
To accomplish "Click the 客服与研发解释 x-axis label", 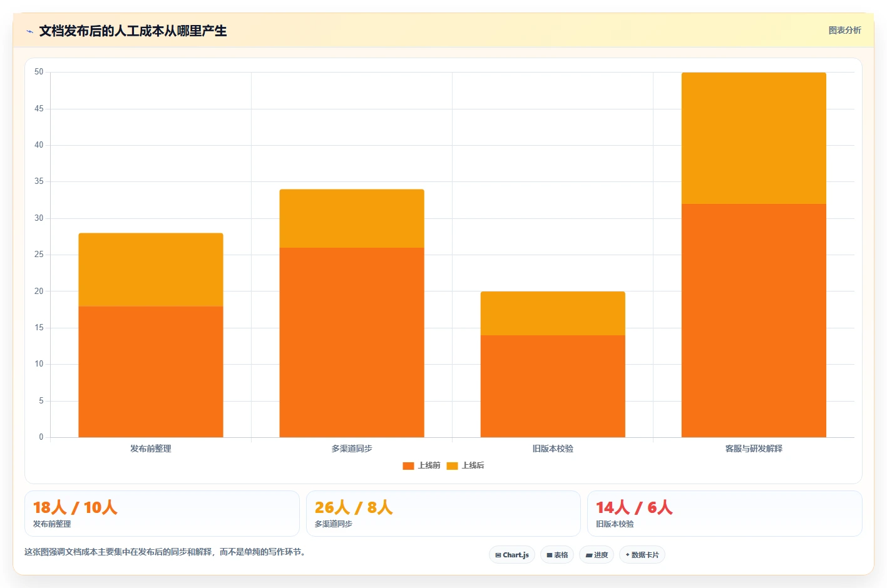I will coord(754,449).
